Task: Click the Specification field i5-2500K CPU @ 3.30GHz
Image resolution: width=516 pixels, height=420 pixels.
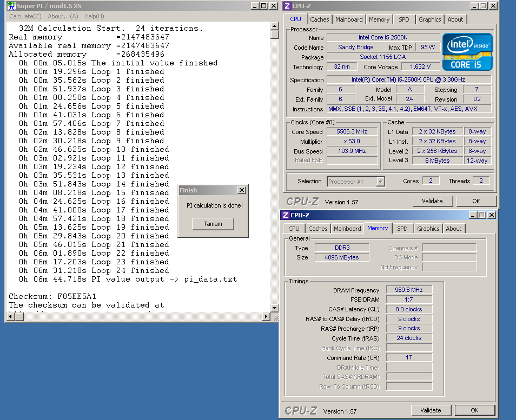Action: coord(409,79)
